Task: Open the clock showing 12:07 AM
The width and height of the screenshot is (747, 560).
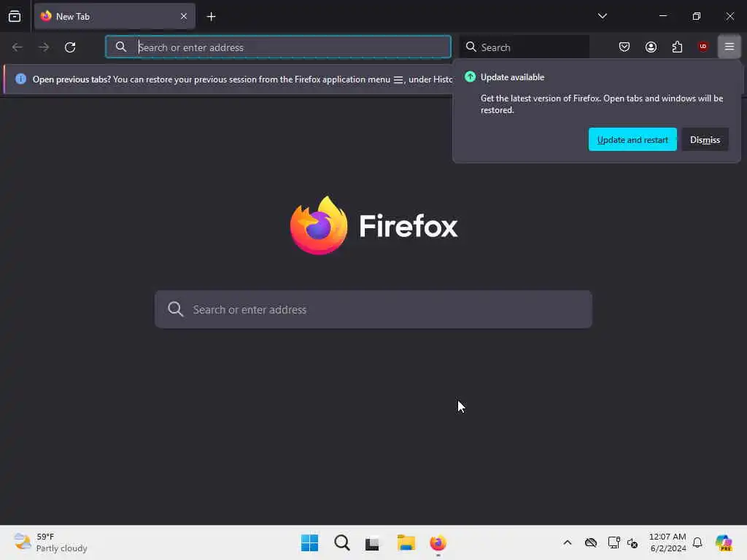Action: (x=667, y=542)
